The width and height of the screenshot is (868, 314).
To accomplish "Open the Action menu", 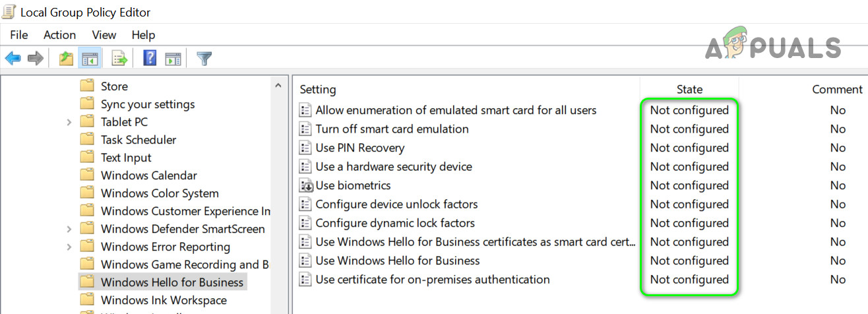I will click(59, 35).
